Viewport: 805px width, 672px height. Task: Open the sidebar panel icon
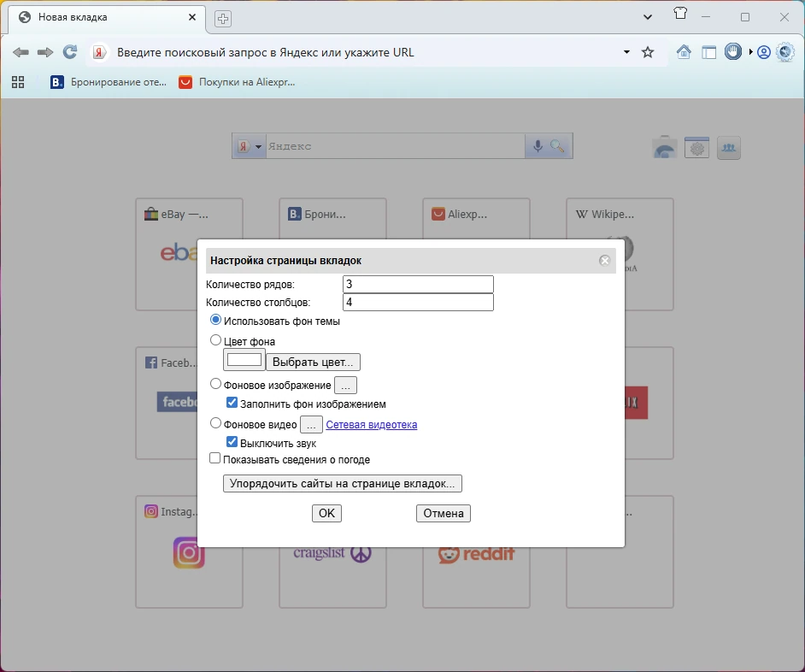click(709, 52)
